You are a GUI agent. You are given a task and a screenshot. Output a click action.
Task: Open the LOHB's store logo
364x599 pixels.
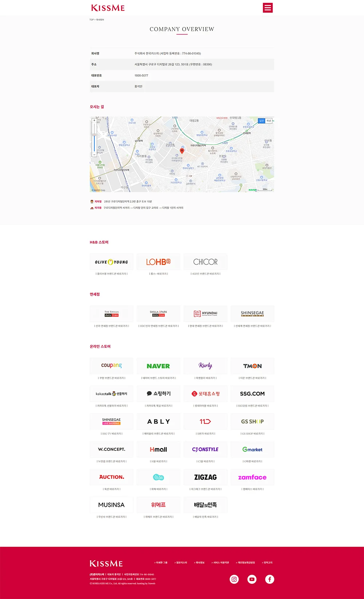pyautogui.click(x=158, y=262)
